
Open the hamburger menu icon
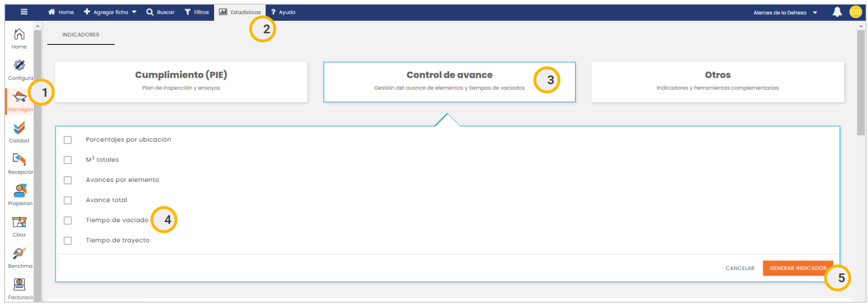point(24,12)
